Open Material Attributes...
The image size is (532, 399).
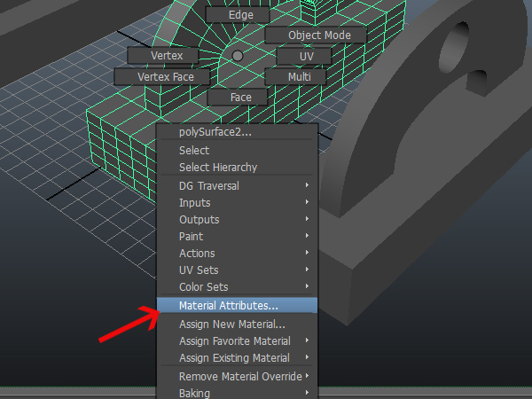[x=237, y=305]
